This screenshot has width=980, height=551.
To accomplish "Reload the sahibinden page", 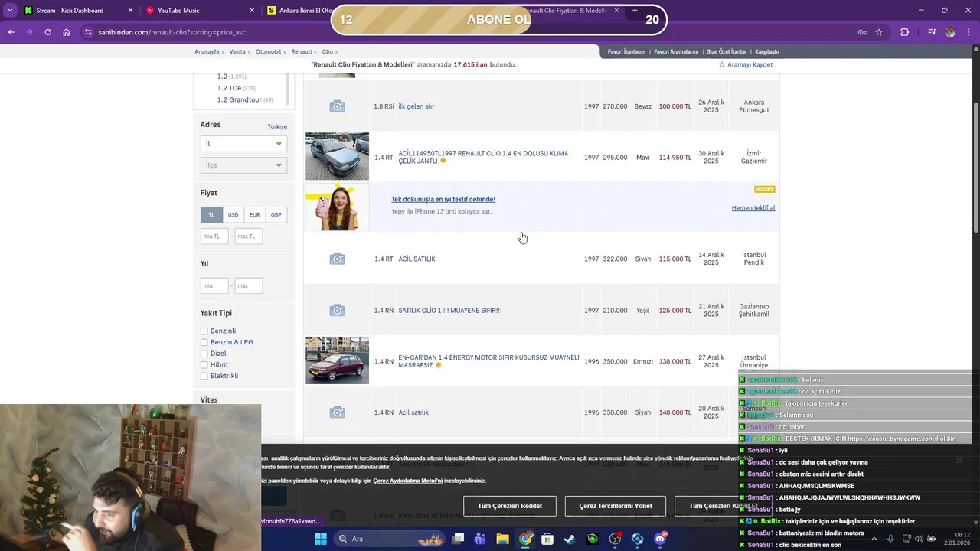I will tap(47, 32).
